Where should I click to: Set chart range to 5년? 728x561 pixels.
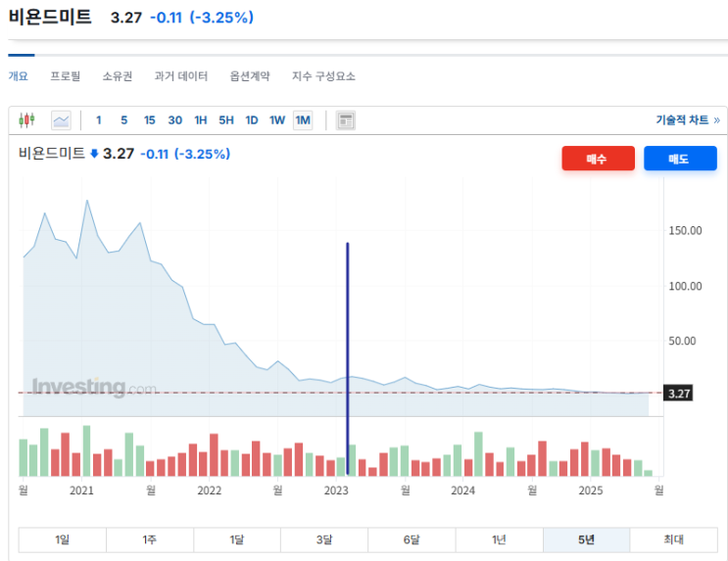pos(586,539)
